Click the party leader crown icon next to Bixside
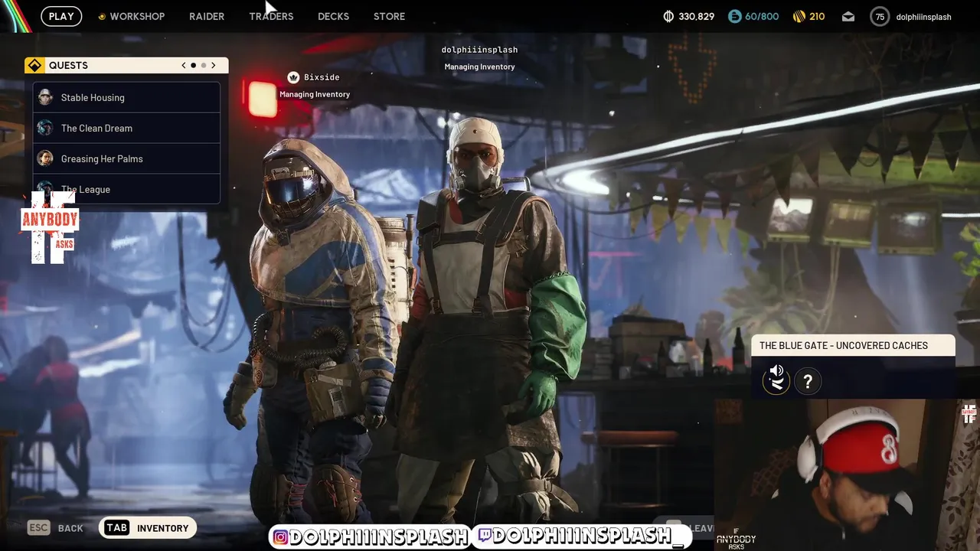 pyautogui.click(x=293, y=77)
